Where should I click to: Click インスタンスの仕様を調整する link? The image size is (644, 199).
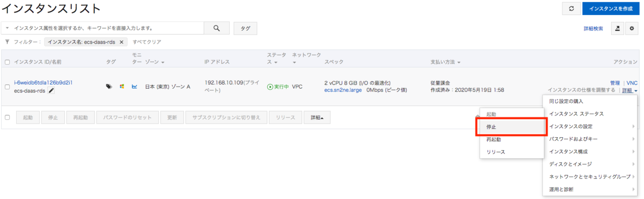point(581,90)
